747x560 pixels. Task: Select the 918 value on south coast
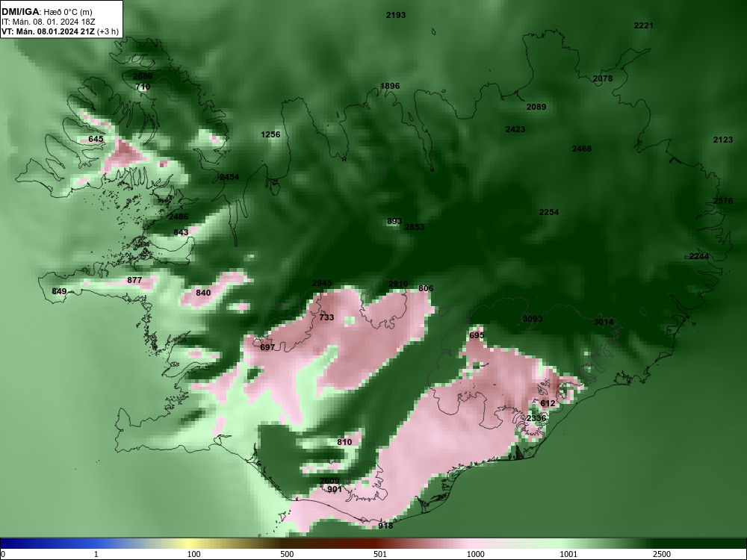click(x=385, y=526)
